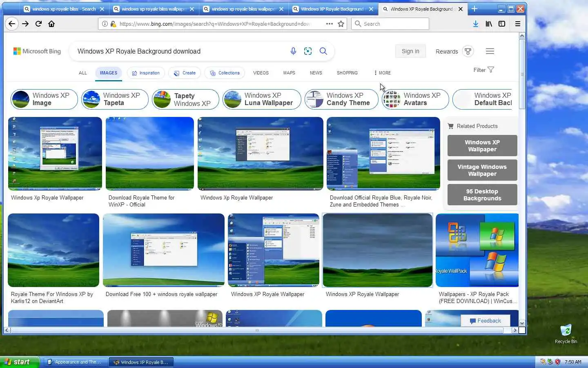Open related product 'Windows XP Wallpaper'
The width and height of the screenshot is (588, 368).
(x=482, y=146)
